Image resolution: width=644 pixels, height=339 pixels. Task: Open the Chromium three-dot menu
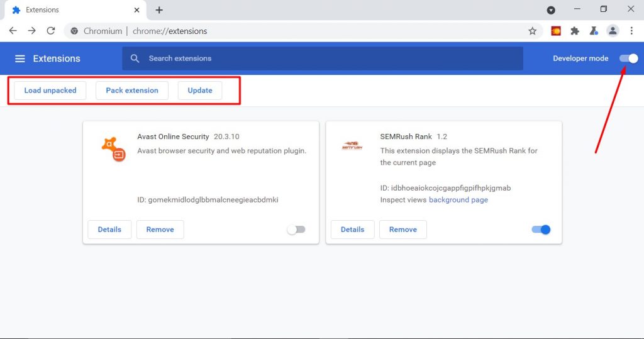pos(631,31)
